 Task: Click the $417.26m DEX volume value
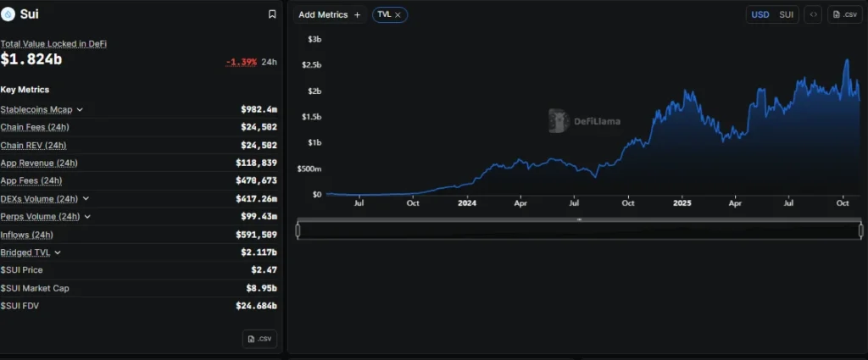(x=256, y=198)
